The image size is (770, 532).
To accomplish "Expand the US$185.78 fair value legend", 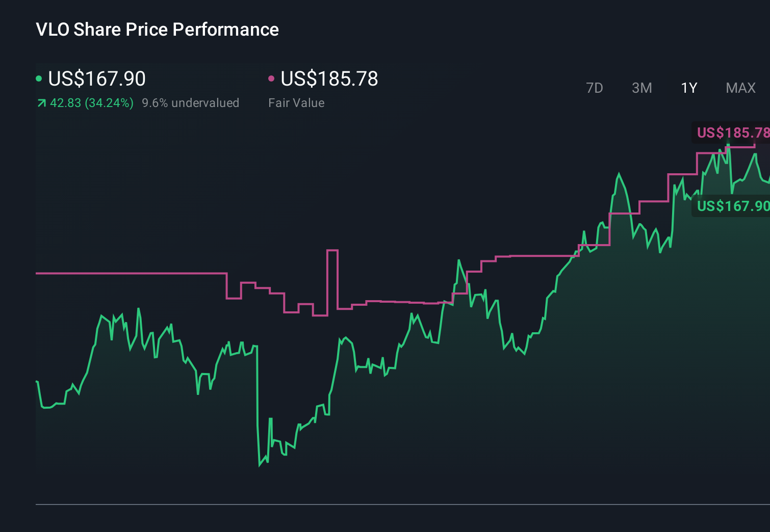I will coord(329,78).
